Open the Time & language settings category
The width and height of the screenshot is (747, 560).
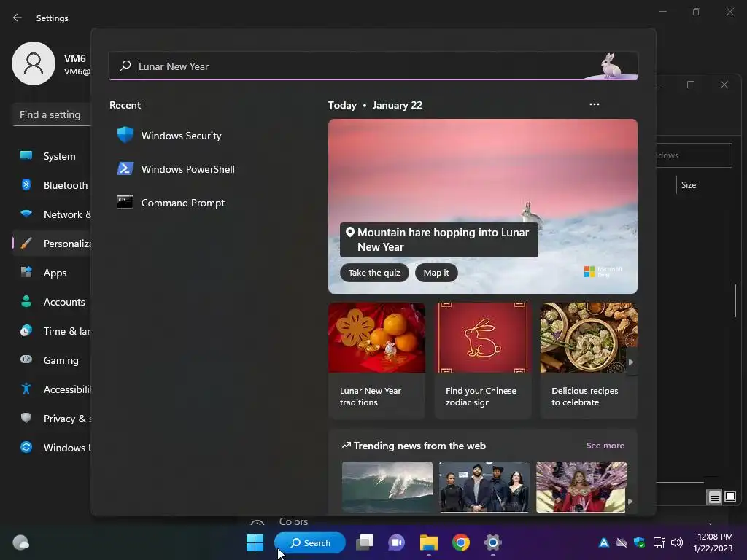(52, 331)
